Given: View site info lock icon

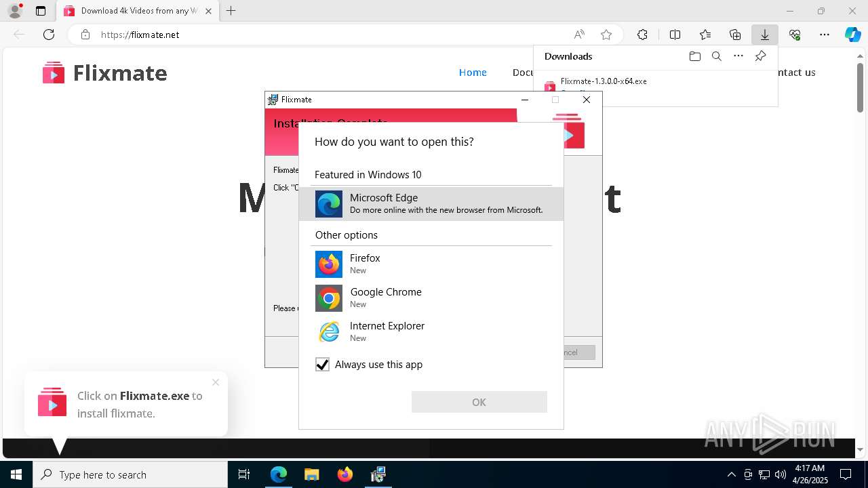Looking at the screenshot, I should [x=85, y=35].
